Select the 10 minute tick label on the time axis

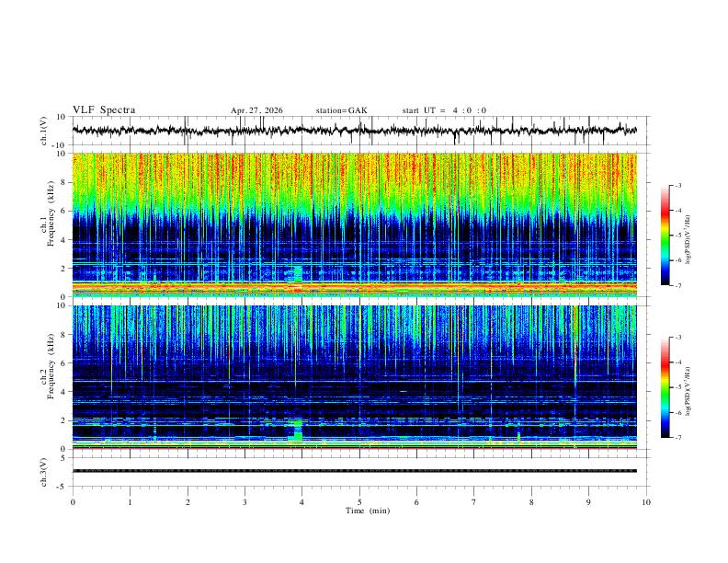coord(646,502)
